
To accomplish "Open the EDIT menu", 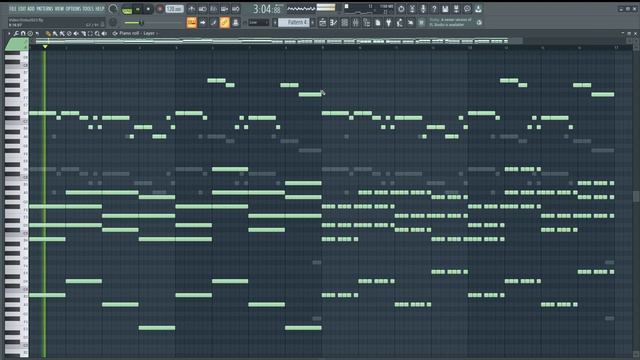I will click(22, 9).
